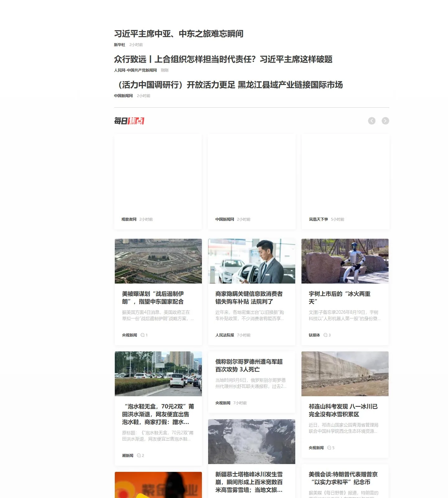Screen dimensions: 448x498
Task: Open the blank third 每日焦点 card by 凤凰天下事
Action: (x=345, y=182)
